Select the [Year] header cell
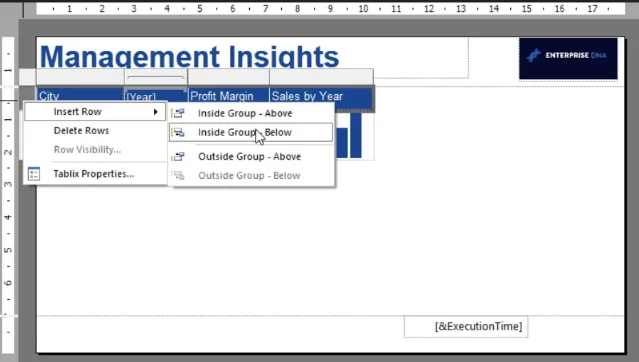This screenshot has width=639, height=362. pyautogui.click(x=156, y=95)
